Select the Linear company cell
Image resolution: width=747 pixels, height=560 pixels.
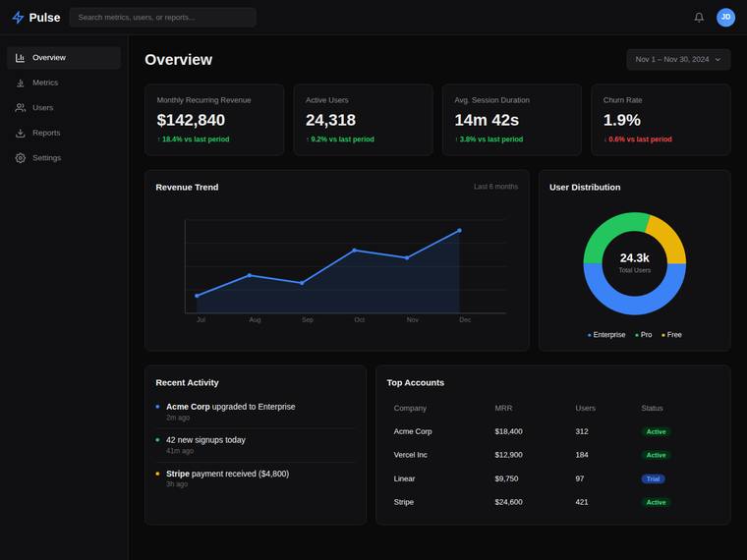click(404, 478)
